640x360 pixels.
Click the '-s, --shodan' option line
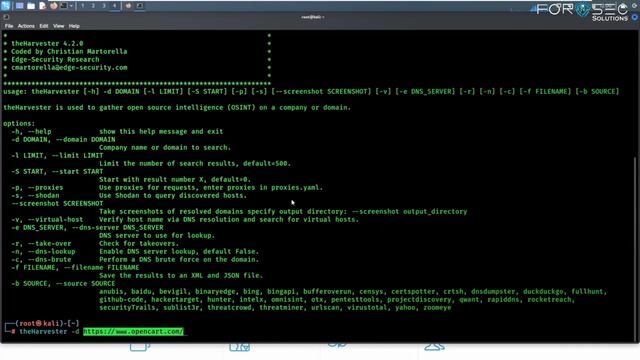tap(129, 196)
